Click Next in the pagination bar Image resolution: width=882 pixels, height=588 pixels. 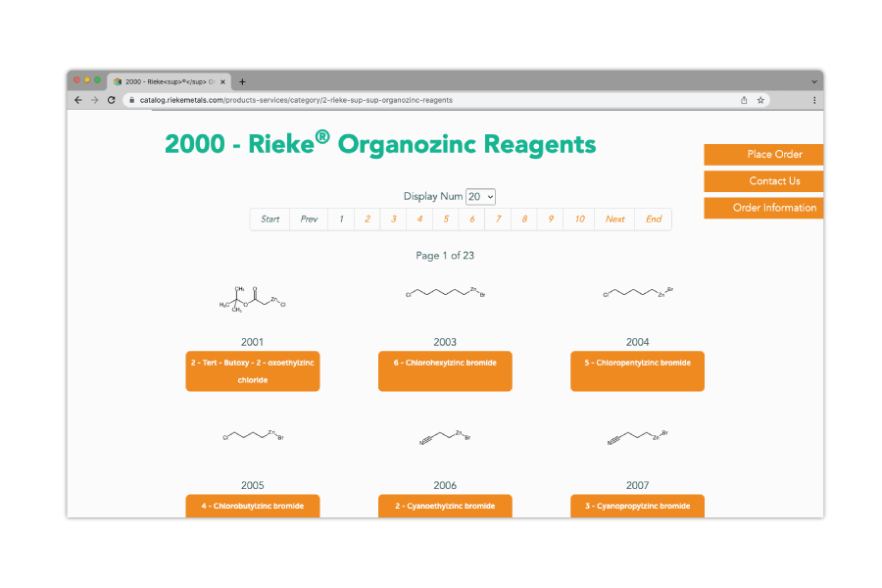614,220
